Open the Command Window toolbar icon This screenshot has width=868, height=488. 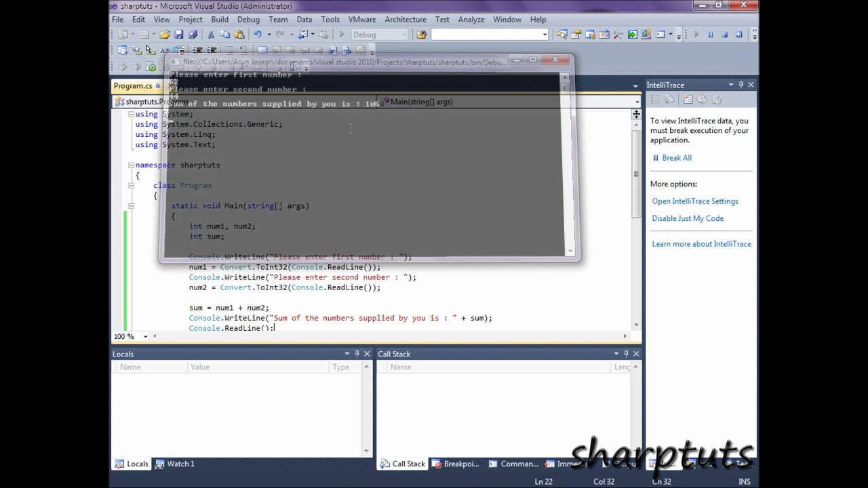click(x=660, y=35)
